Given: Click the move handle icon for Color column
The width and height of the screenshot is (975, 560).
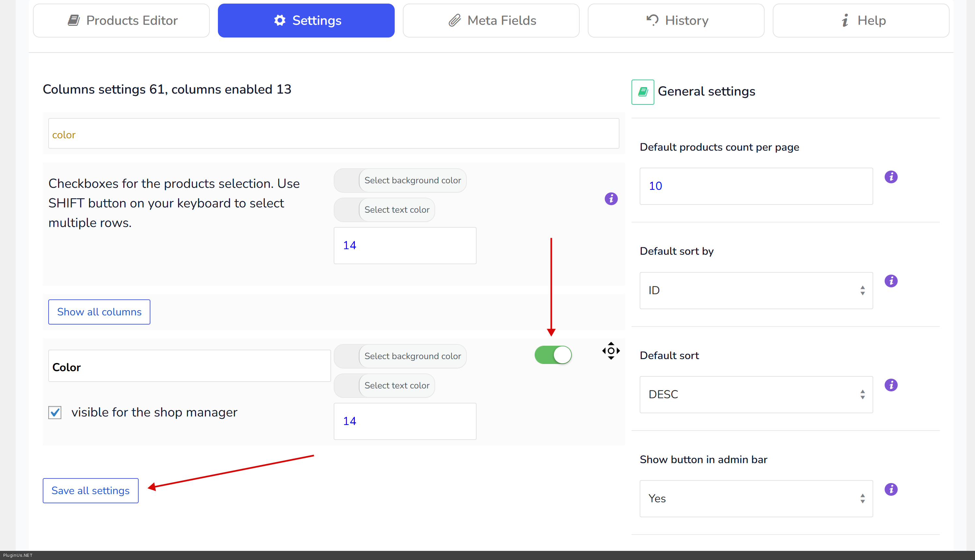Looking at the screenshot, I should (611, 351).
